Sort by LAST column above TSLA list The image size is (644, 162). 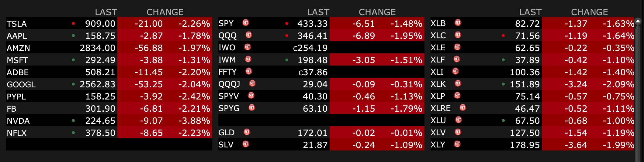click(106, 12)
